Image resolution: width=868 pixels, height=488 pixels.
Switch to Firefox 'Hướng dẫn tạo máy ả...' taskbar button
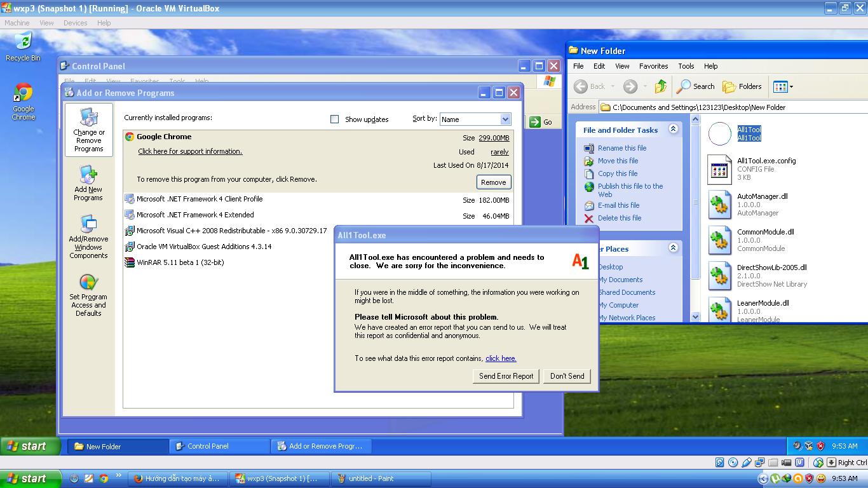[178, 478]
